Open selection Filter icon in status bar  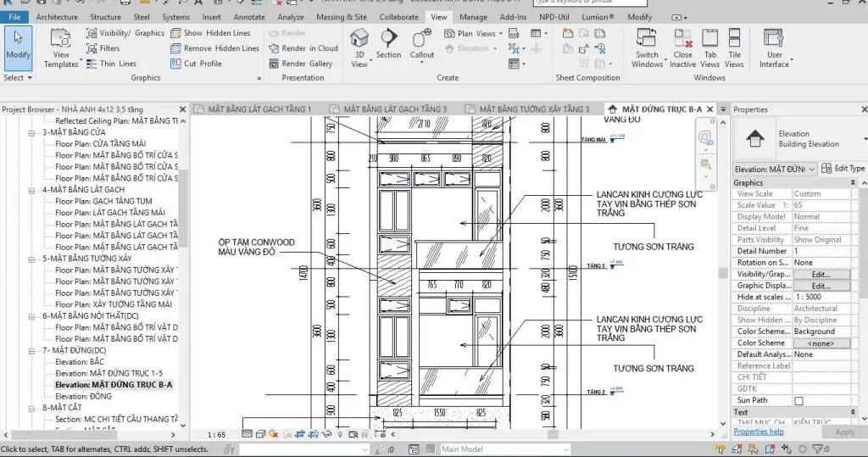(x=818, y=449)
